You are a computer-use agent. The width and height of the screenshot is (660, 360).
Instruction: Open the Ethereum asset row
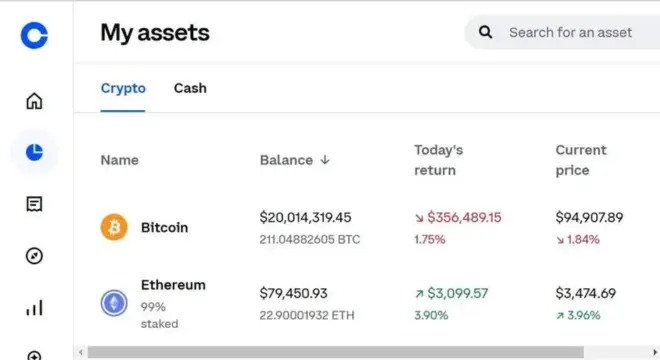[367, 303]
